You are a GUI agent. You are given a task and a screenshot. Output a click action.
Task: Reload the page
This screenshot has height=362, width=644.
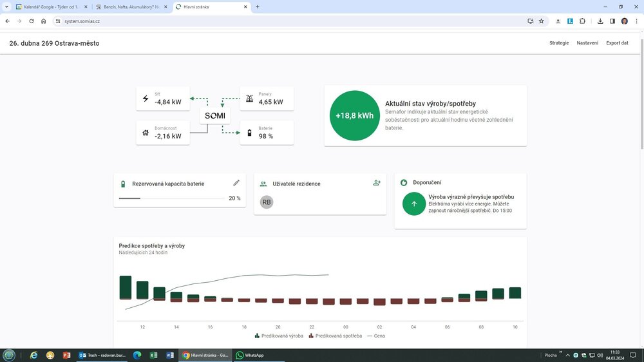[x=31, y=21]
